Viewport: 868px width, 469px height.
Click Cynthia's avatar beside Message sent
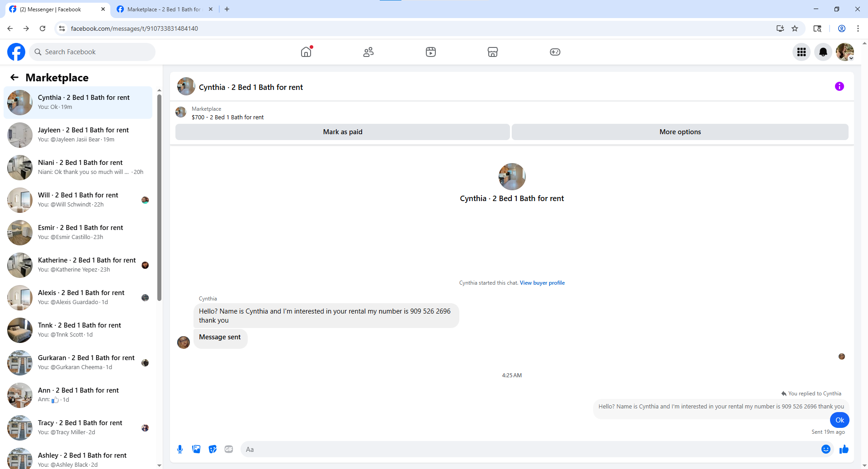tap(184, 342)
